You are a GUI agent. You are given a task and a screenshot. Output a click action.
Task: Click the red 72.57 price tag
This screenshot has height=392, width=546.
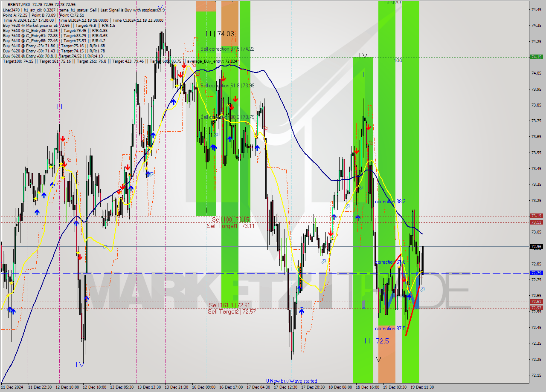point(536,308)
